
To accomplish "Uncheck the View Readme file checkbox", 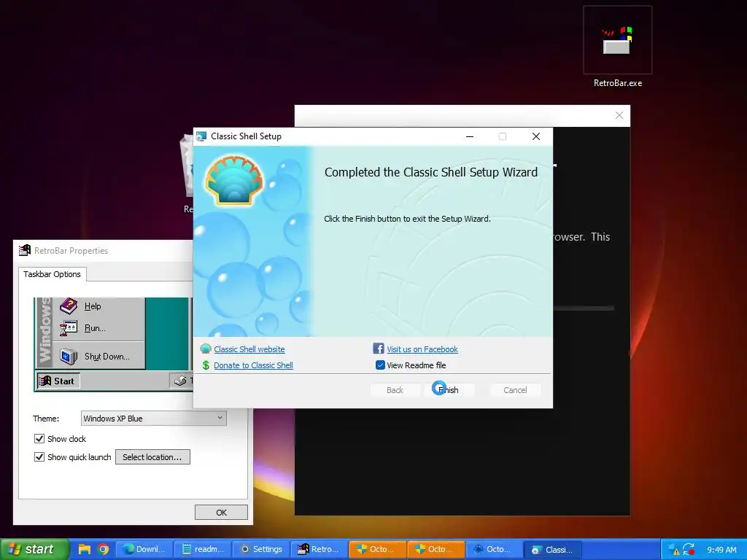I will (380, 365).
